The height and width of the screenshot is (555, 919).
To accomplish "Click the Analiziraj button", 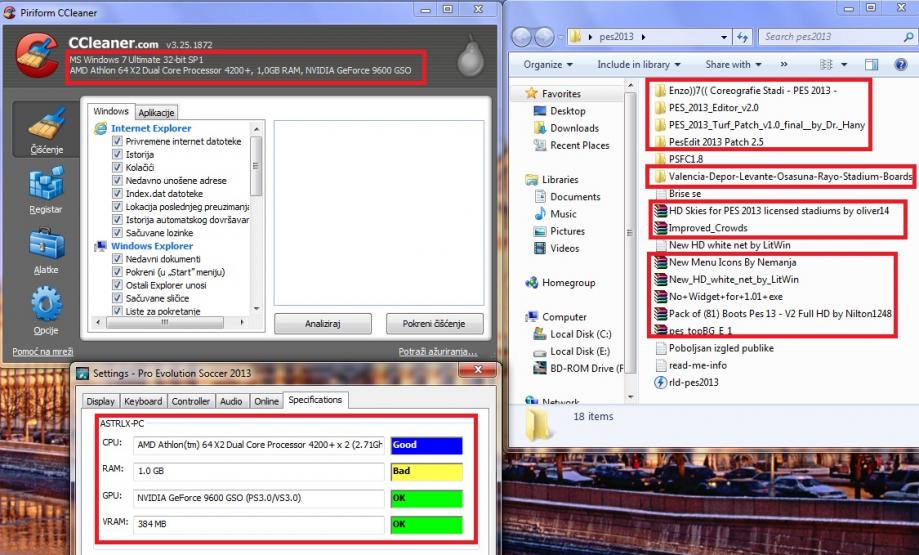I will pos(323,324).
